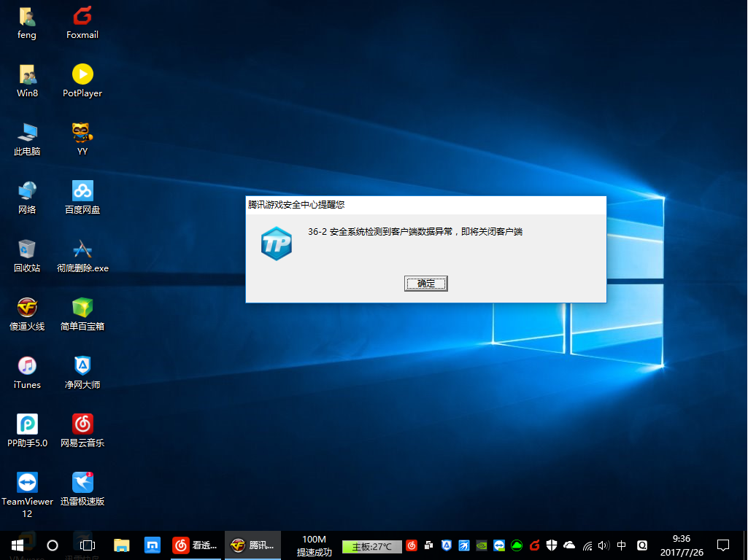Open the Action Center notification icon
The height and width of the screenshot is (560, 748).
coord(723,545)
